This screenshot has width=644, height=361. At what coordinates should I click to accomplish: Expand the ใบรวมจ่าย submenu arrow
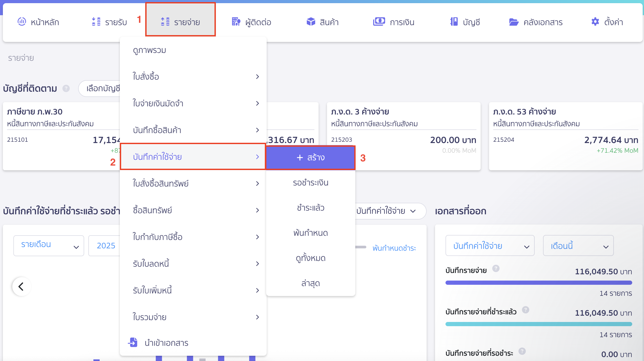[x=257, y=317]
